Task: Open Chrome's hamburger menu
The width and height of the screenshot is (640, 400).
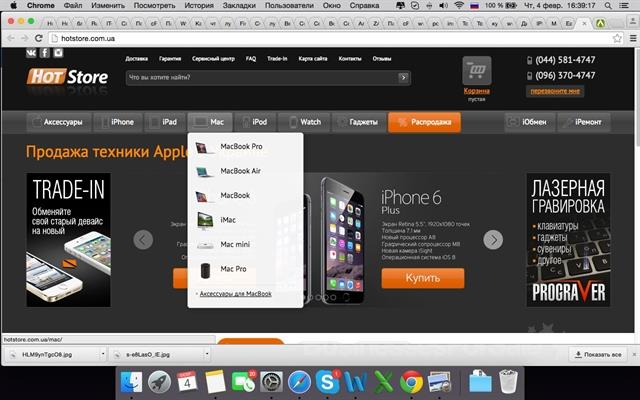Action: click(x=633, y=38)
